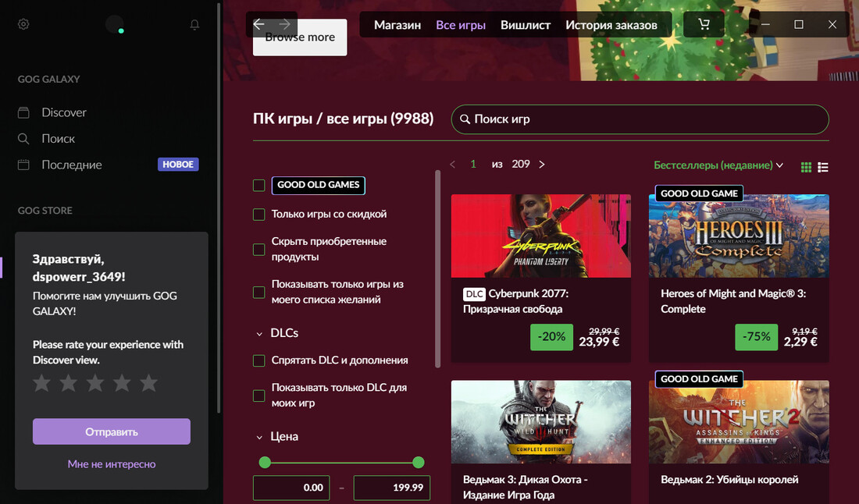Open the user profile avatar
Image resolution: width=859 pixels, height=504 pixels.
click(115, 24)
